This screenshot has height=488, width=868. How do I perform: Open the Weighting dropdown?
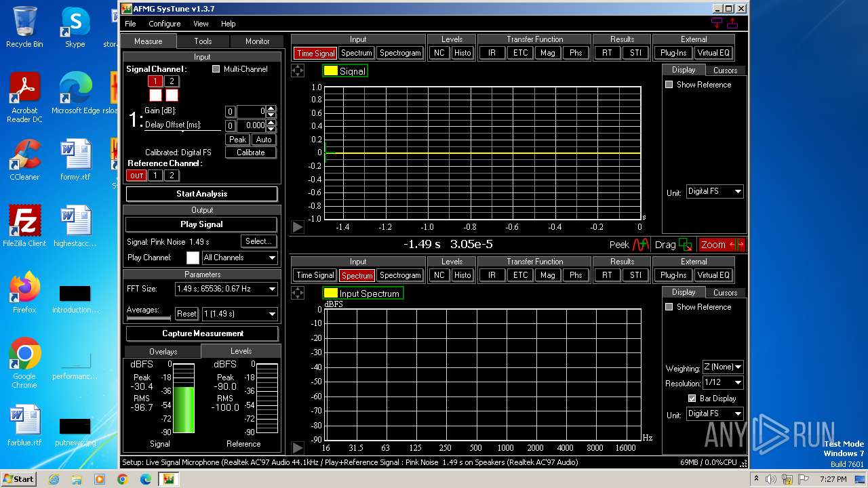[723, 367]
